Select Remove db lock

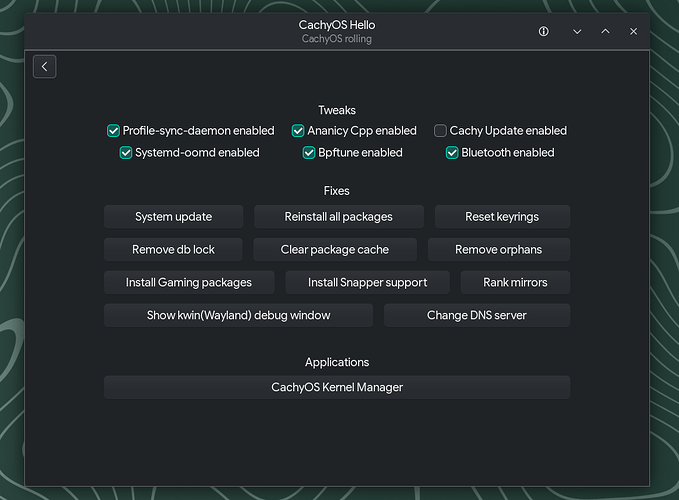coord(173,249)
